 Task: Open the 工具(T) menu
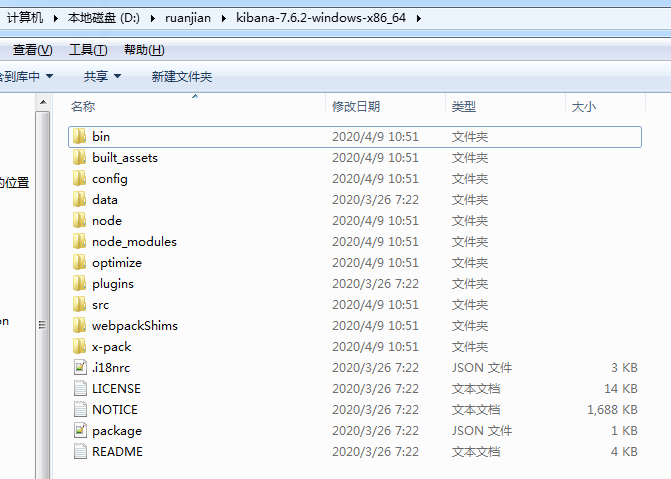pos(88,50)
